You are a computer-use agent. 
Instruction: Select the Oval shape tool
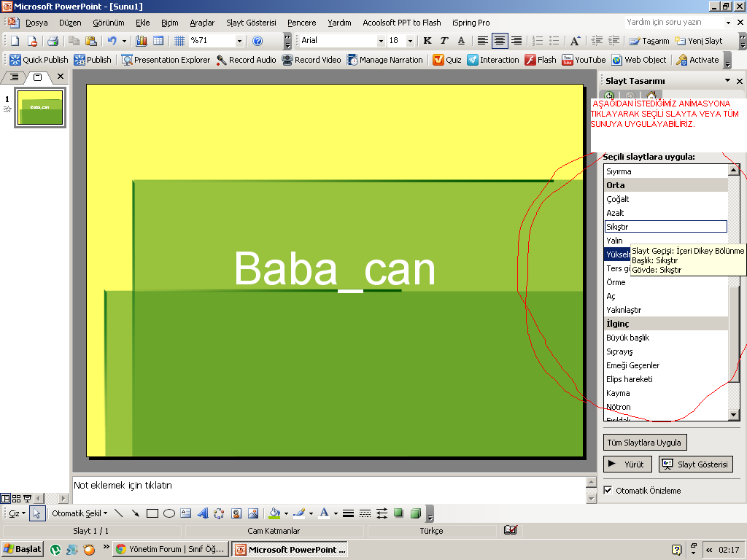[x=169, y=513]
